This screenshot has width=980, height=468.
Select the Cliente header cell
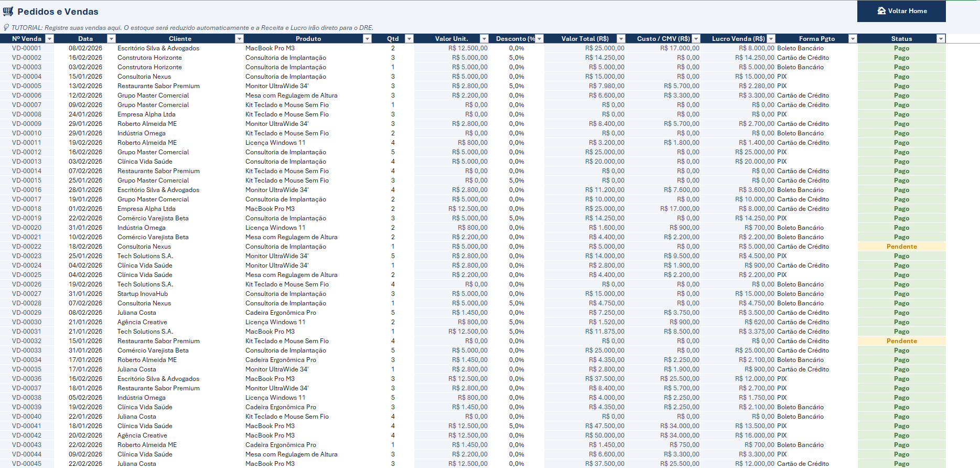point(180,39)
